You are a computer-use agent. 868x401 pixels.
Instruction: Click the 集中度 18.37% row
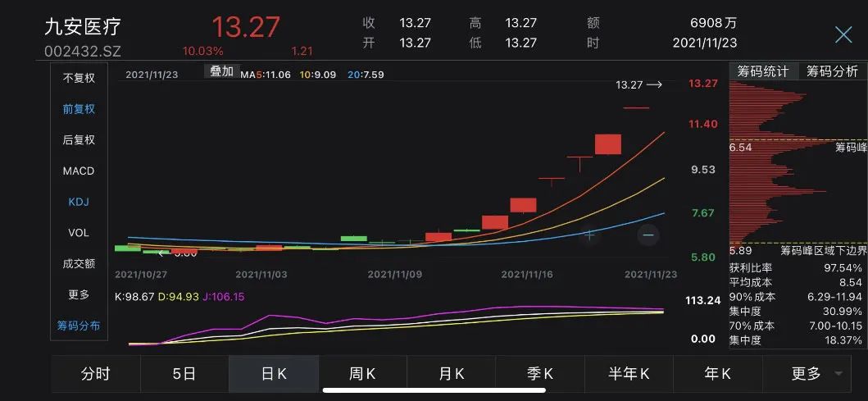point(796,340)
